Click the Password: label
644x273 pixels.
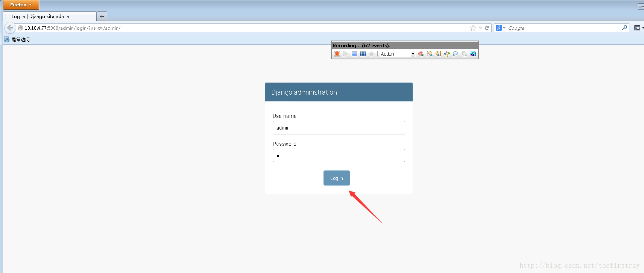pyautogui.click(x=285, y=144)
